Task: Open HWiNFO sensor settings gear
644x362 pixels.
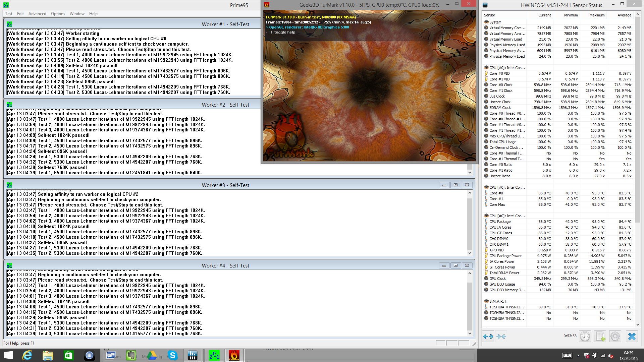Action: coord(615,336)
